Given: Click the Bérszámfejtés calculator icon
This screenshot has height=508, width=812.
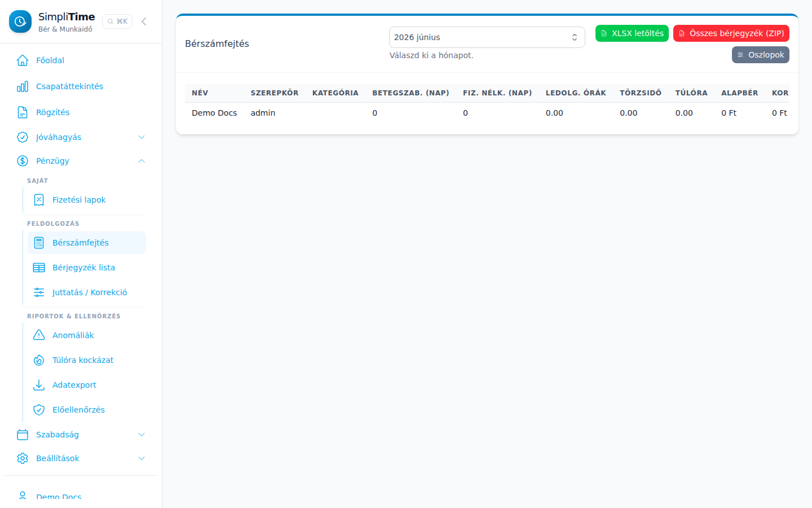Looking at the screenshot, I should click(x=39, y=243).
